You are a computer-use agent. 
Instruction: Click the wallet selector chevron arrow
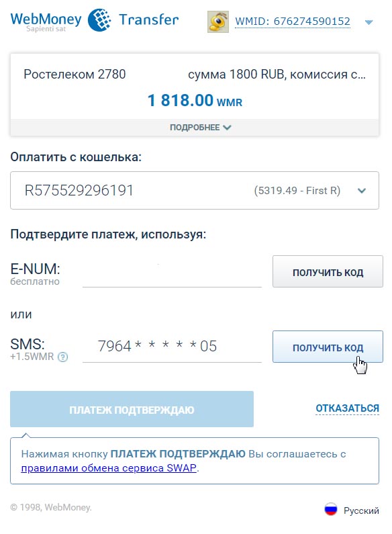coord(362,191)
